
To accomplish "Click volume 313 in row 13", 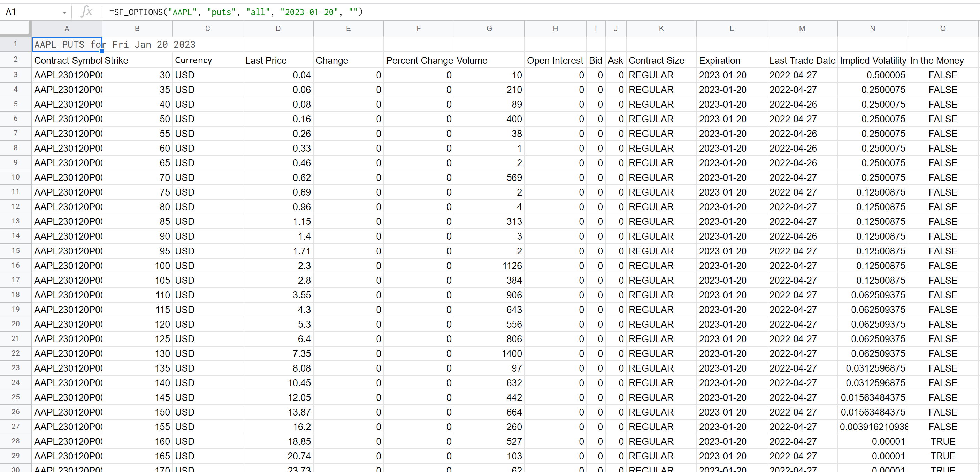I will pos(489,221).
